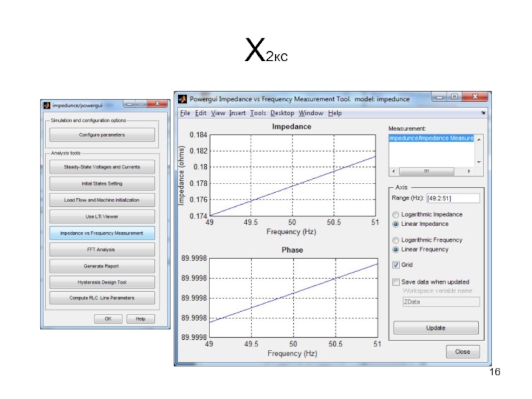Close the powergui window with X
532x399 pixels.
[x=157, y=104]
